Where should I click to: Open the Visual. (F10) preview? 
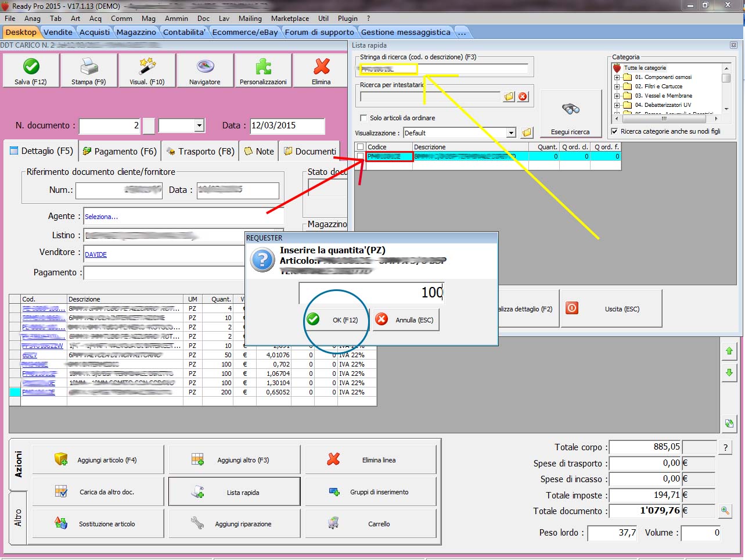click(x=147, y=70)
